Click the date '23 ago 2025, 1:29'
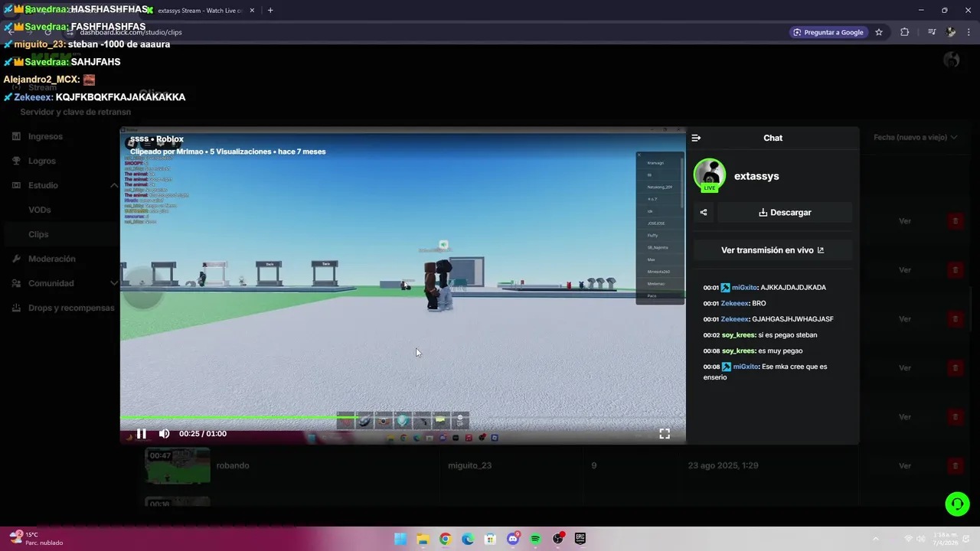 (x=723, y=465)
